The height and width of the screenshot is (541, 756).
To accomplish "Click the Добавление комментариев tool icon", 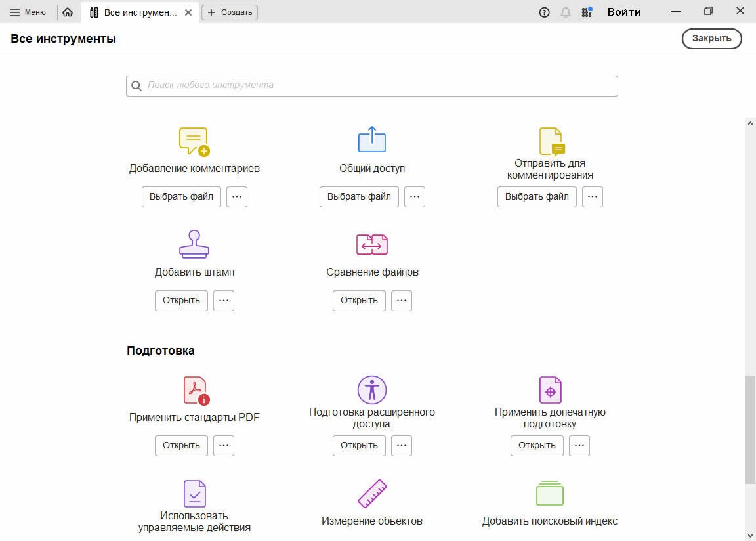I will [x=194, y=141].
